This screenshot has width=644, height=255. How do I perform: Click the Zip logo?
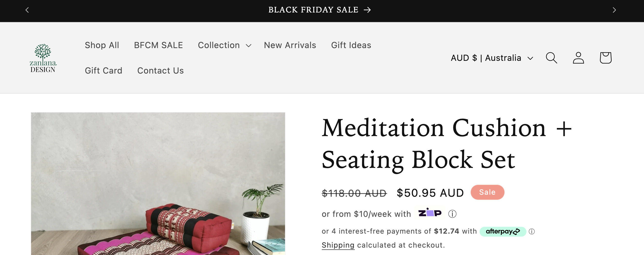(430, 213)
